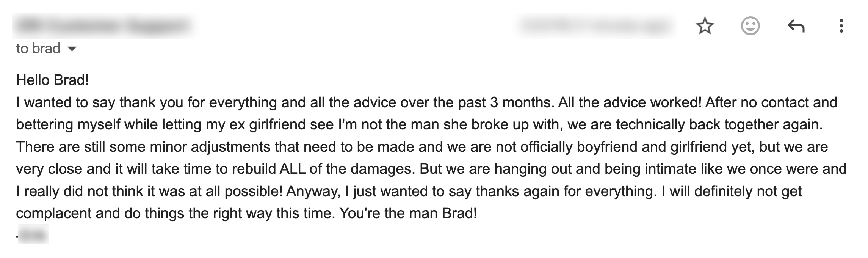This screenshot has height=258, width=868.
Task: Click the "Hello Brad!" greeting line
Action: coord(52,80)
